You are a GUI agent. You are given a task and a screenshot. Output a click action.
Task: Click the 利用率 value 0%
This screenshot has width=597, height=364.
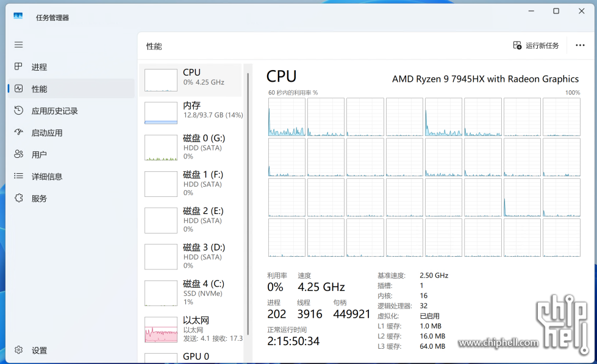tap(275, 287)
